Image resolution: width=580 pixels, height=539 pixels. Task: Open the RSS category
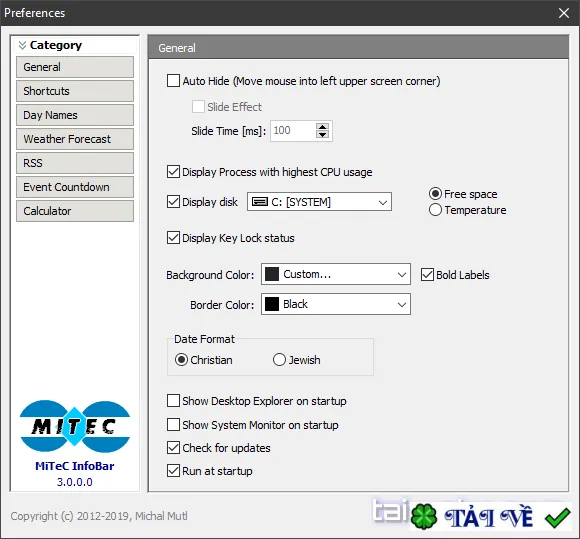pyautogui.click(x=75, y=163)
